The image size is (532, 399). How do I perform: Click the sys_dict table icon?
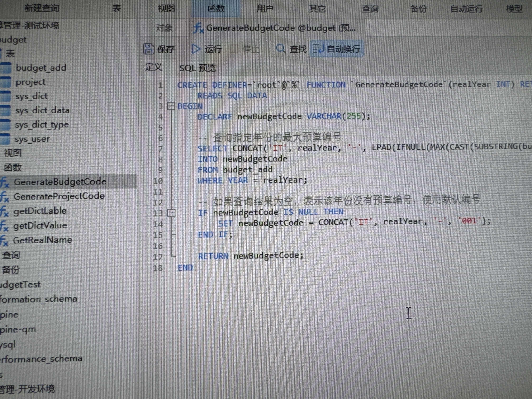pyautogui.click(x=6, y=96)
